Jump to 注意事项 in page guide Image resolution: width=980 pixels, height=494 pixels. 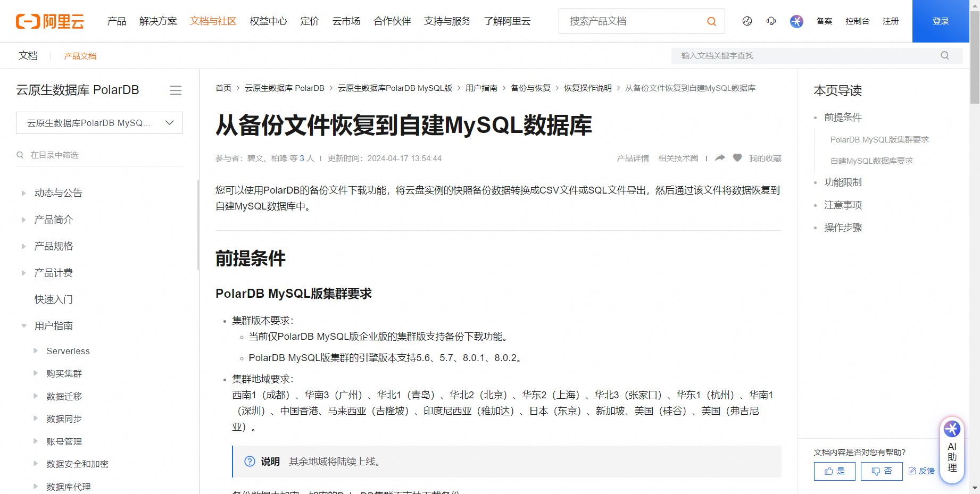[843, 205]
